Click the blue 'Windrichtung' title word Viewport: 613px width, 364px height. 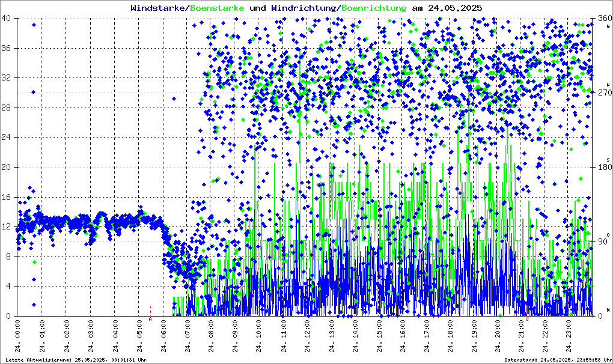[x=303, y=8]
